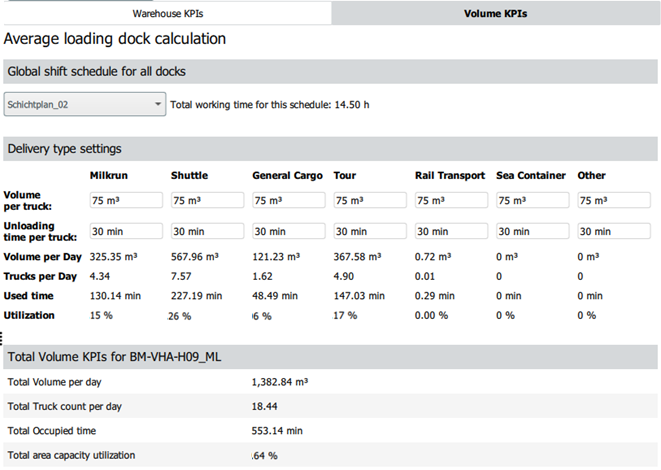
Task: Select Milkrun trucks per day 4.34
Action: pyautogui.click(x=100, y=277)
